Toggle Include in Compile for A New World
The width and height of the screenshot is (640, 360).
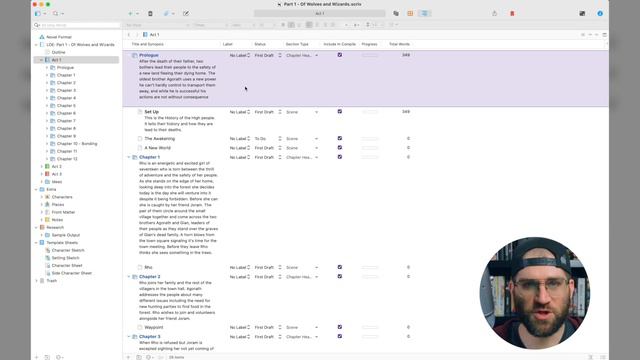pos(340,148)
